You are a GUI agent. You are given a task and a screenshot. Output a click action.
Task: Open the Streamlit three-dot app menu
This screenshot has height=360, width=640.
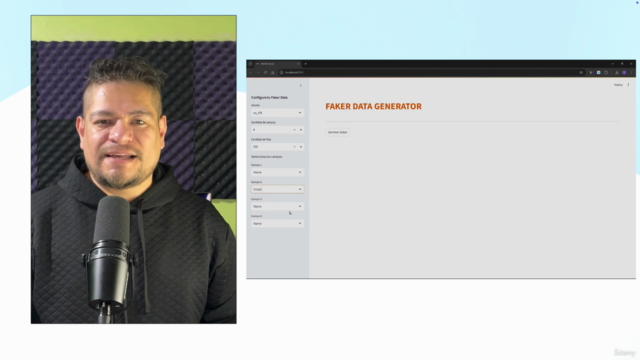628,85
